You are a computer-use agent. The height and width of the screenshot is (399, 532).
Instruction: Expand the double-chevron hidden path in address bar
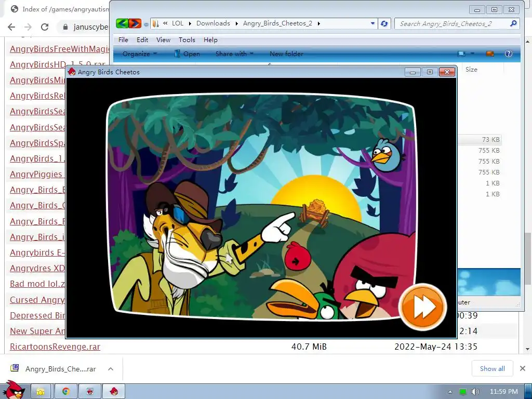(x=165, y=23)
